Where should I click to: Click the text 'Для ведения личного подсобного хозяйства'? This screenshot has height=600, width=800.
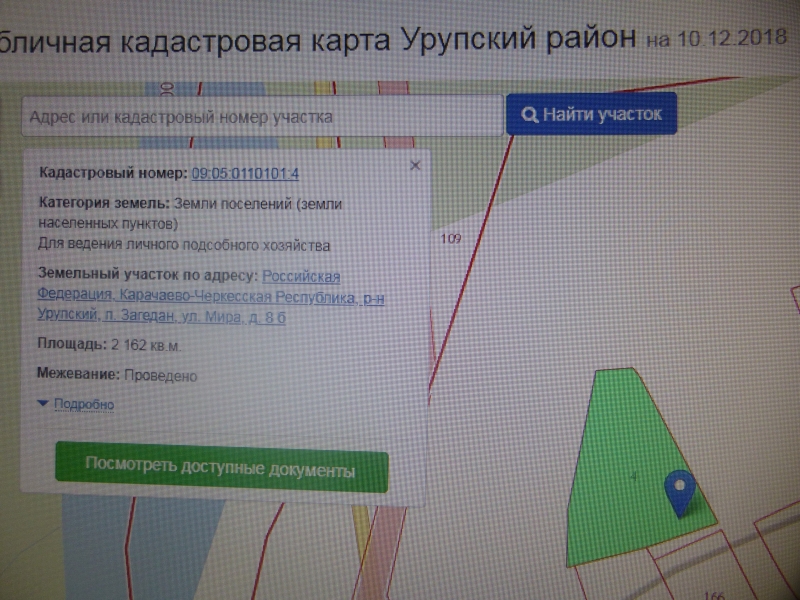pyautogui.click(x=184, y=245)
